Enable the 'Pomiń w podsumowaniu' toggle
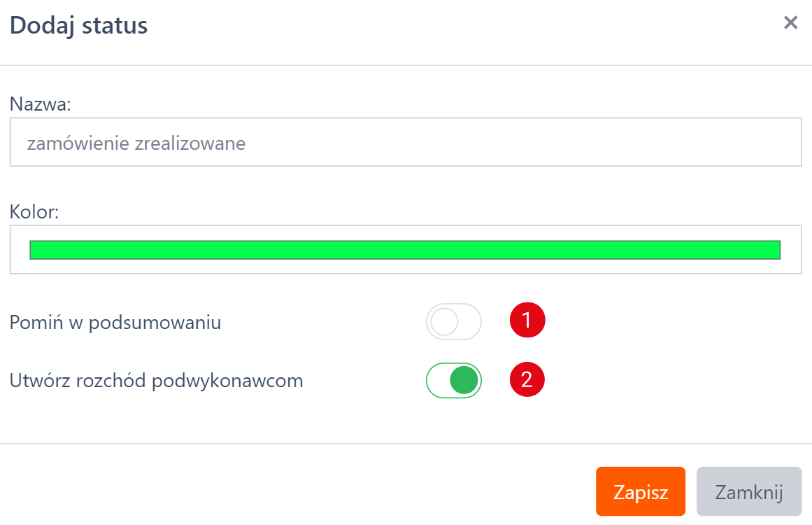Screen dimensions: 812x525 453,321
